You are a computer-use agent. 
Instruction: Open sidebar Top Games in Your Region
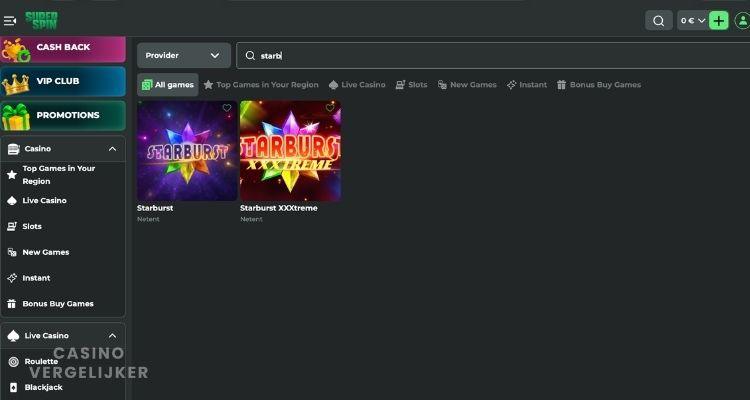(63, 175)
